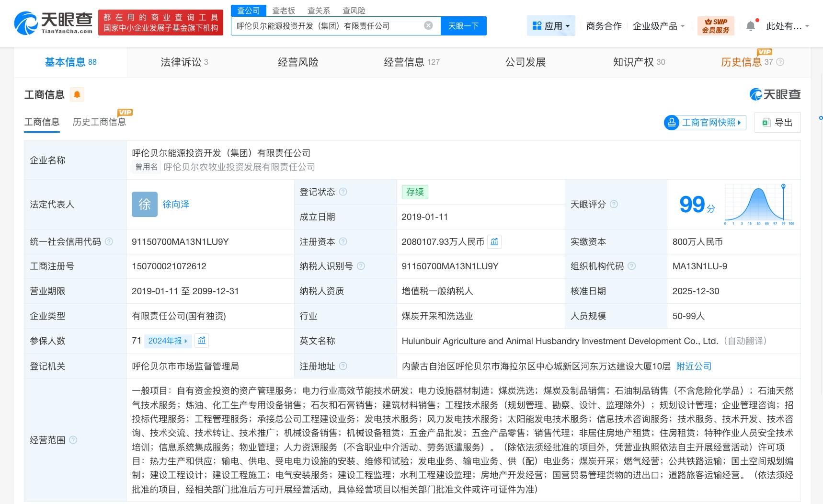The height and width of the screenshot is (504, 823).
Task: Switch to the 法律诉讼 tab
Action: (x=184, y=62)
